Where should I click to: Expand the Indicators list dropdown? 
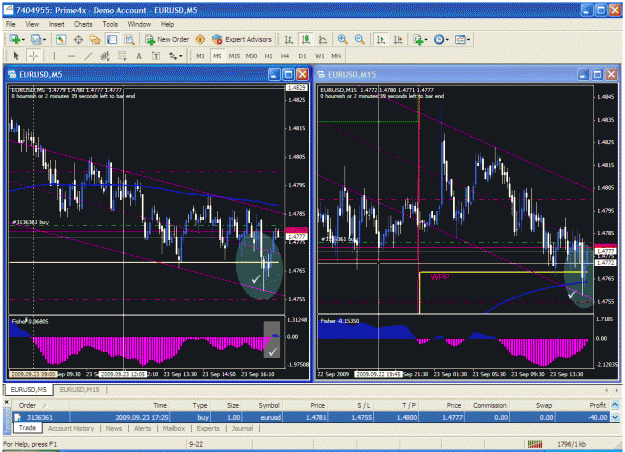(x=426, y=40)
